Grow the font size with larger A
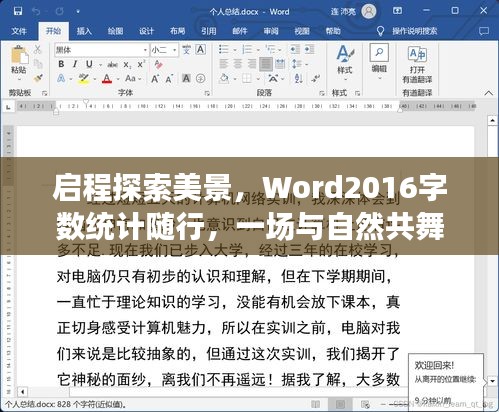Screen dimensions: 499x412 coord(155,79)
